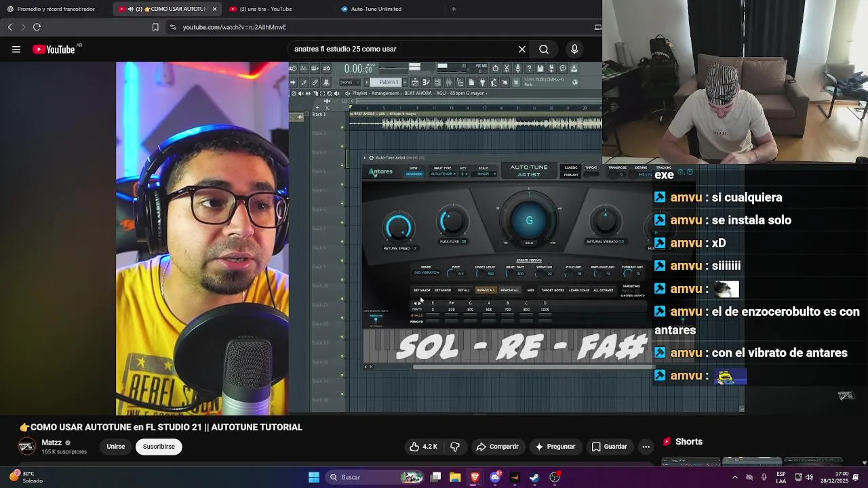
Task: Toggle ADVANCED view in Auto-Tune plugin
Action: [x=414, y=174]
